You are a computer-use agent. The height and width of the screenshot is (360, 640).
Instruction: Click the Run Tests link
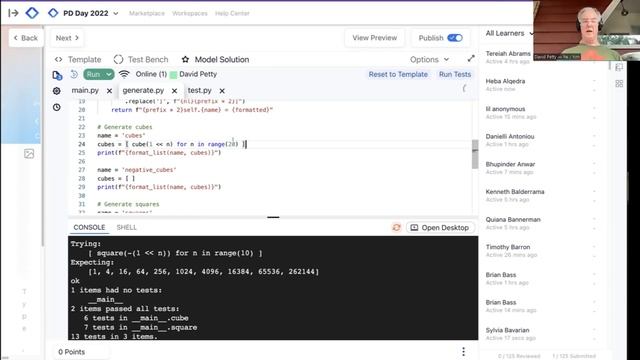coord(455,74)
